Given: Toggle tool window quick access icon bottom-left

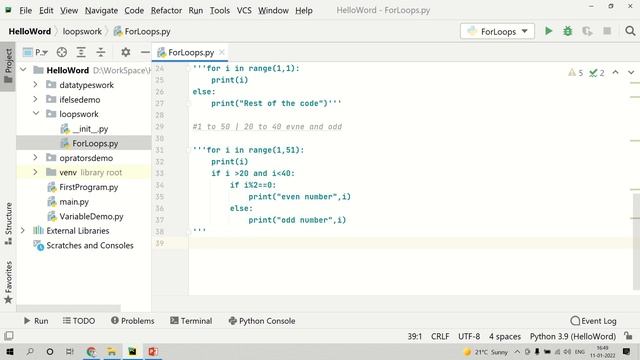Looking at the screenshot, I should [9, 336].
